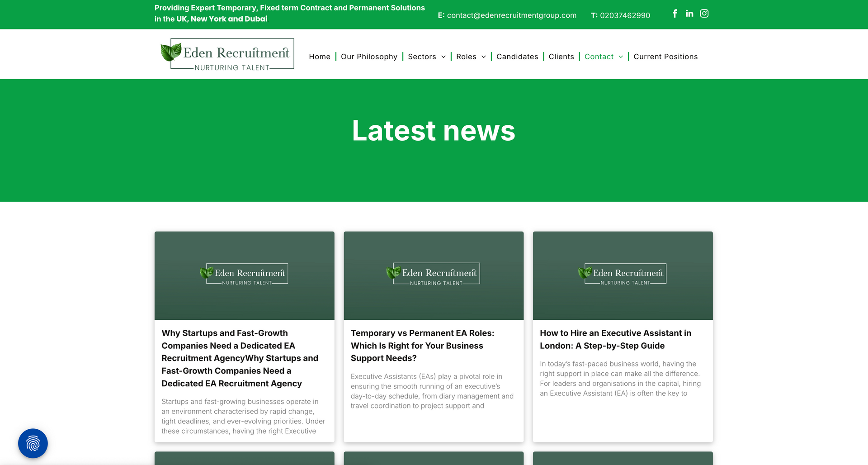
Task: Open the Roles menu item
Action: (x=466, y=57)
